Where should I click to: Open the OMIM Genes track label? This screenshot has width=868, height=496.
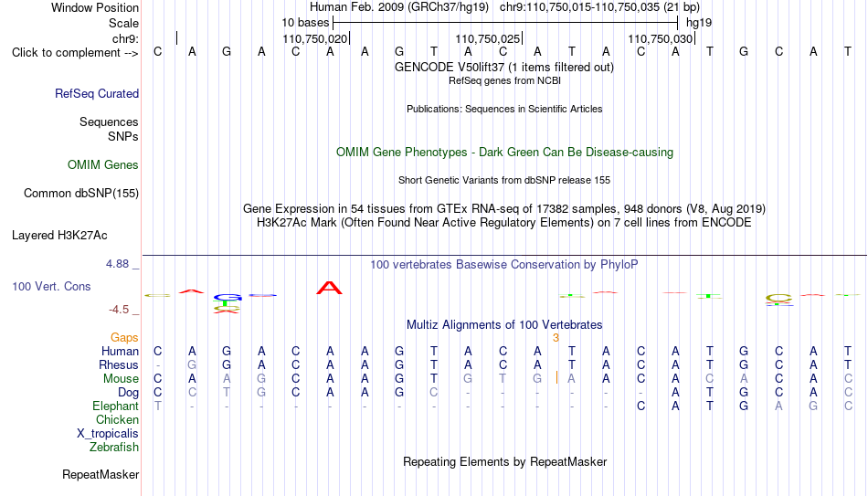click(x=103, y=165)
